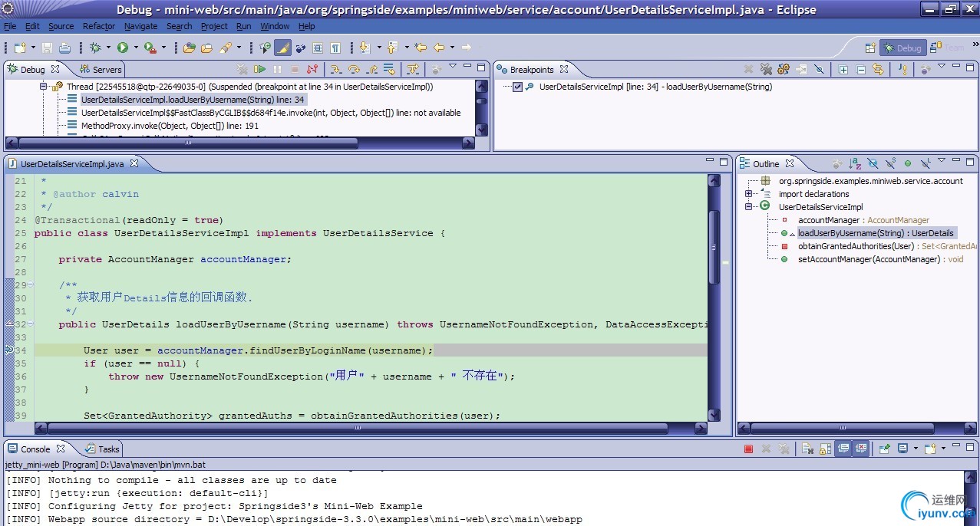Click Step Return in Debug view
980x526 pixels.
coord(371,69)
